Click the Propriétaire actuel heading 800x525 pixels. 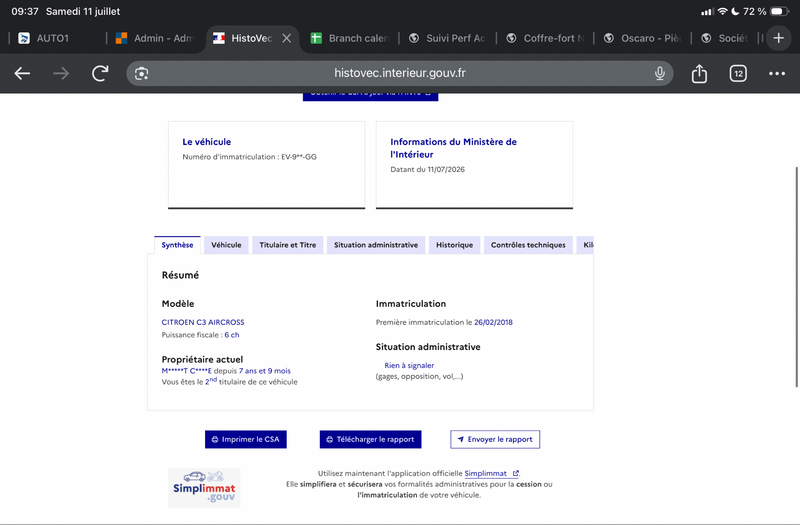coord(202,359)
